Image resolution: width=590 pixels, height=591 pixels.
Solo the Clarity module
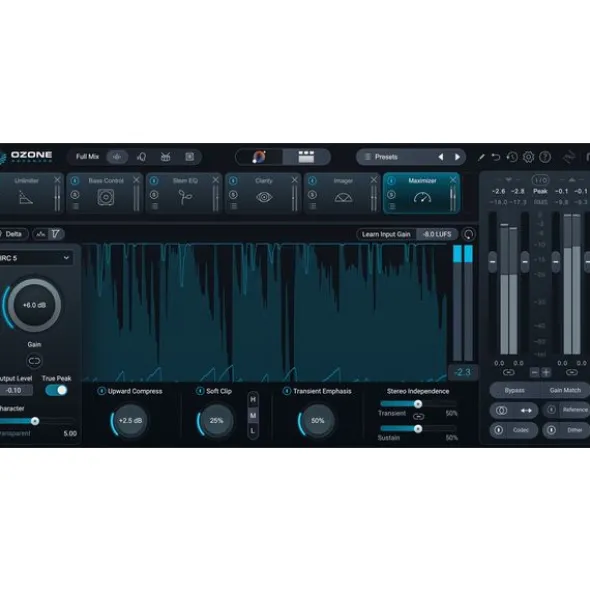(x=233, y=195)
